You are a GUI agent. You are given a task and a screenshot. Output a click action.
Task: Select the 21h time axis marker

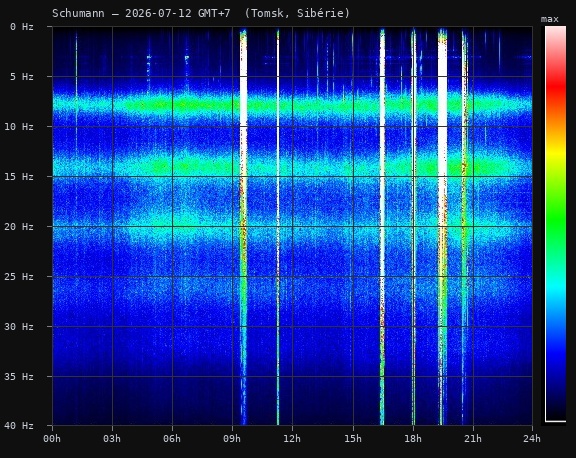point(473,439)
